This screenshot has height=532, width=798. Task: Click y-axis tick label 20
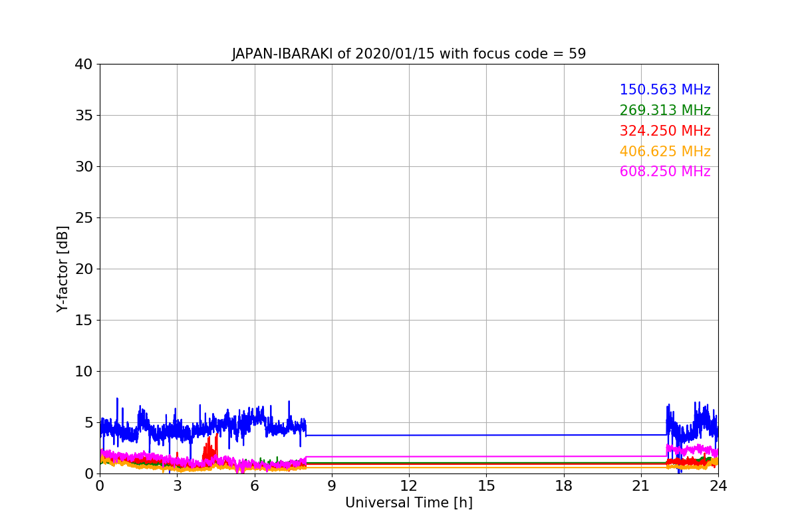tap(84, 269)
